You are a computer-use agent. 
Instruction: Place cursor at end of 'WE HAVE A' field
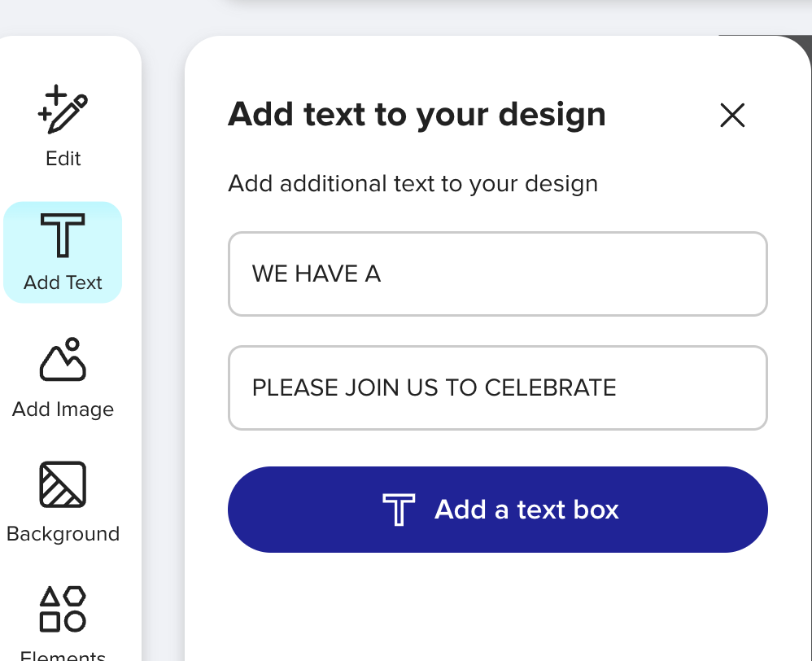[383, 274]
